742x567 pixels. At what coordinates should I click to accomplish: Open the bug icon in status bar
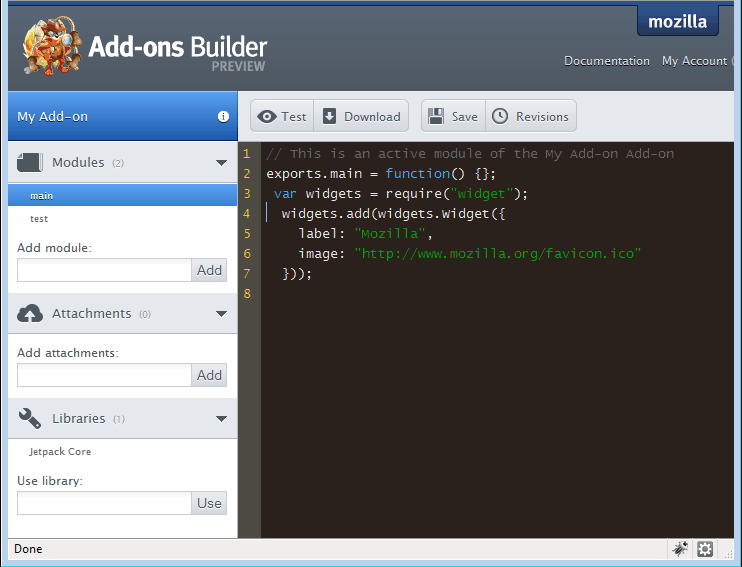coord(680,549)
